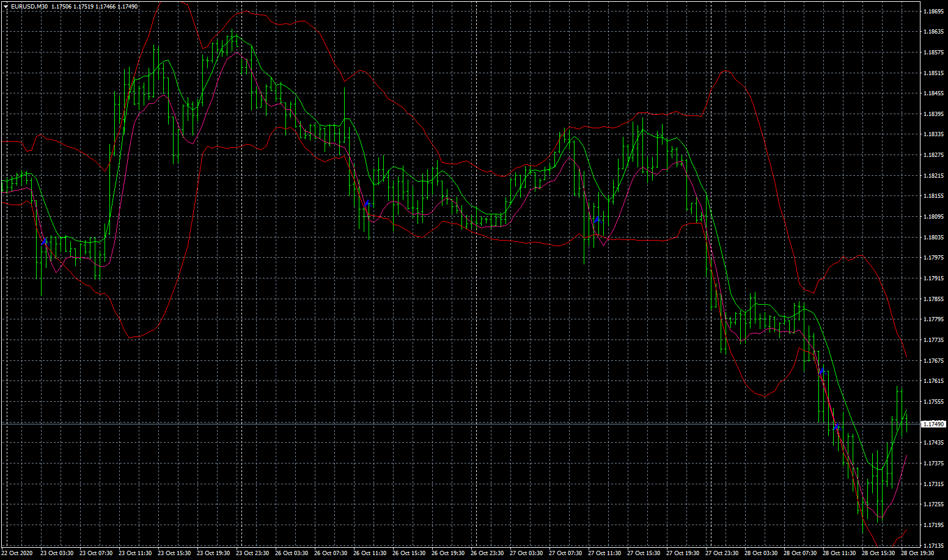This screenshot has width=948, height=560.
Task: Click the 1.18395 price axis label
Action: 933,114
